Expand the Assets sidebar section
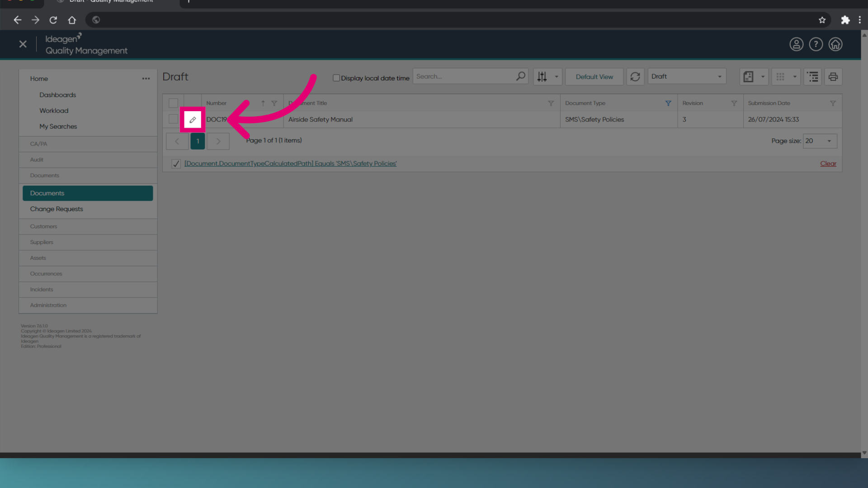868x488 pixels. click(x=88, y=258)
